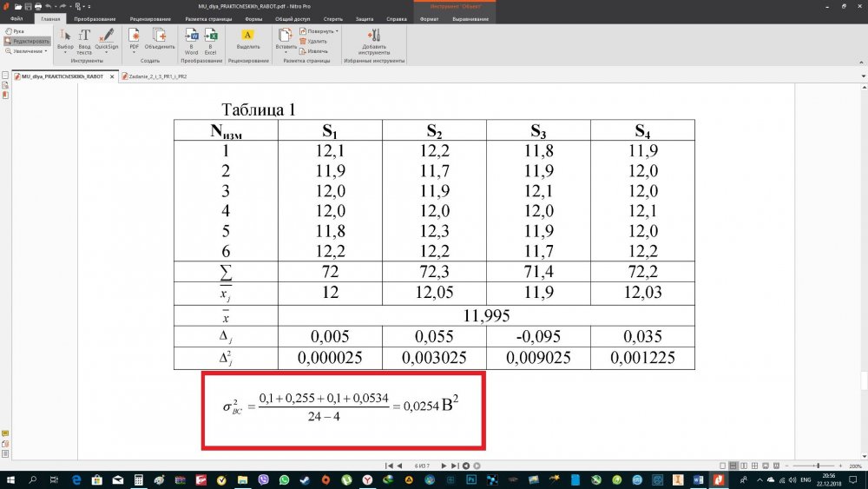The width and height of the screenshot is (868, 489).
Task: Click the sticky note comments icon in the left sidebar
Action: coord(5,433)
